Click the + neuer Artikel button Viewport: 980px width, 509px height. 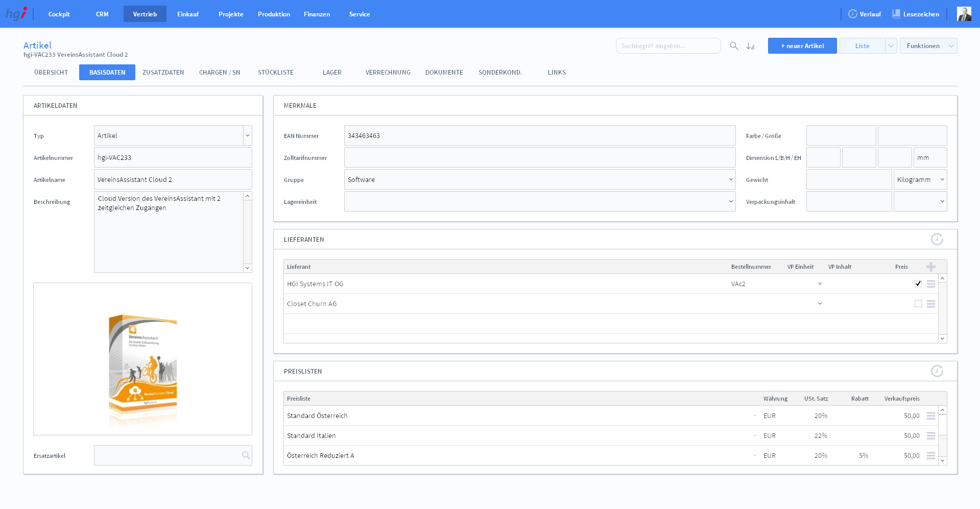[802, 46]
